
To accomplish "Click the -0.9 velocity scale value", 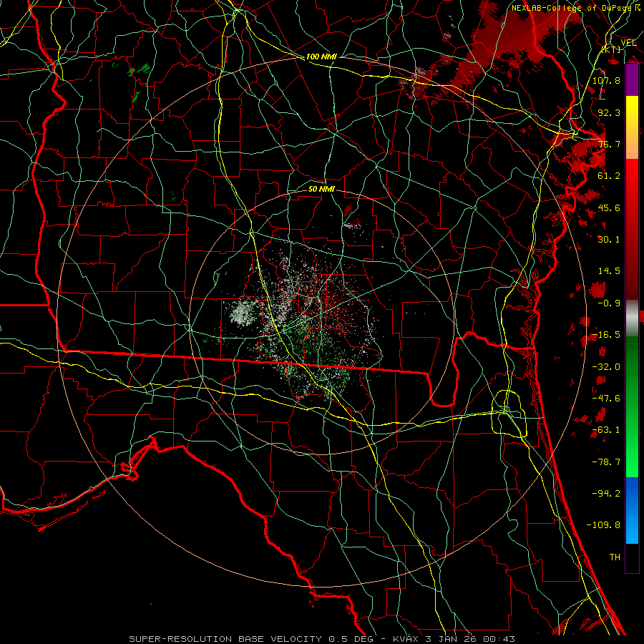I will [x=609, y=303].
